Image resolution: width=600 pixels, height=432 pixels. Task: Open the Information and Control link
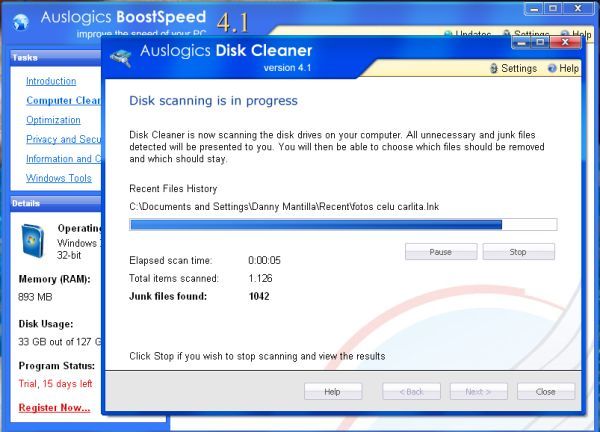point(63,158)
